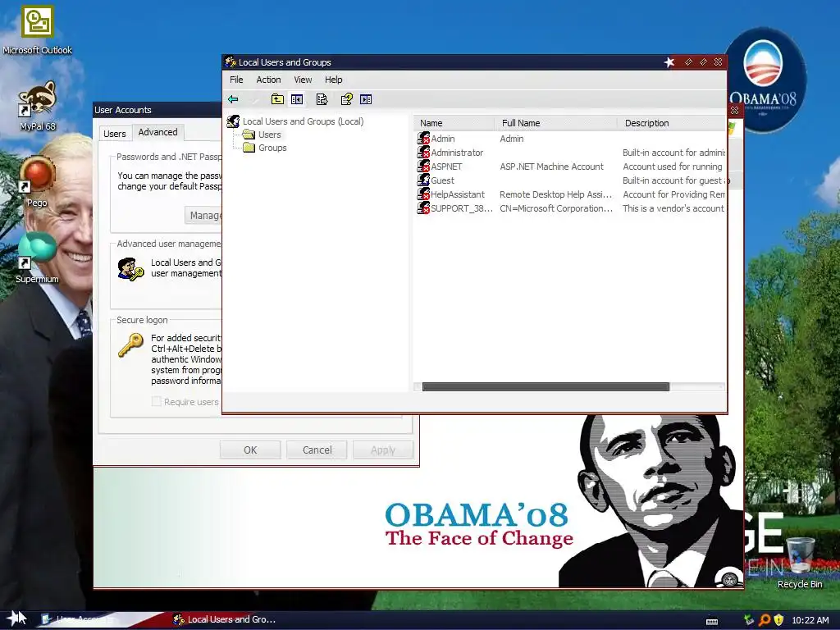Sort list by the Name column header

(454, 123)
